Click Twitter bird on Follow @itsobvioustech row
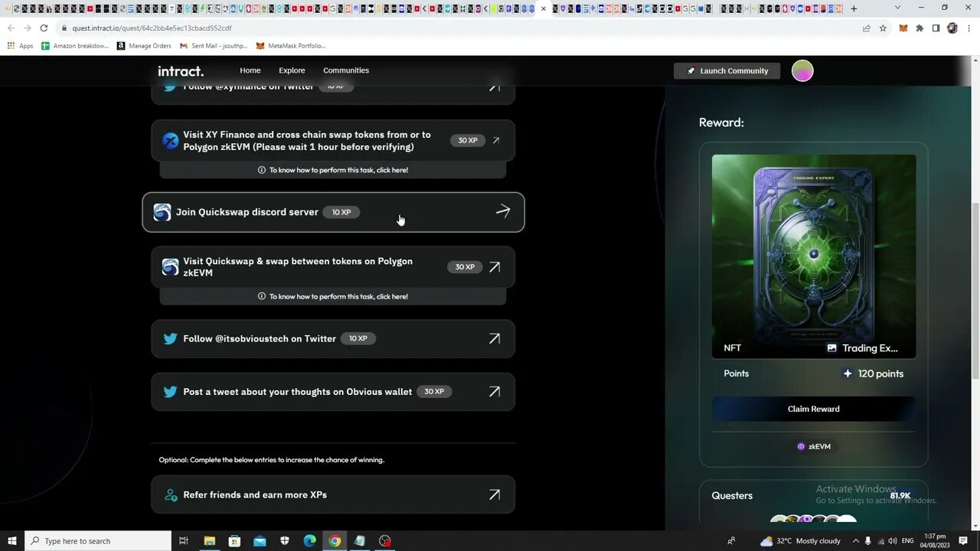The image size is (980, 551). click(170, 338)
